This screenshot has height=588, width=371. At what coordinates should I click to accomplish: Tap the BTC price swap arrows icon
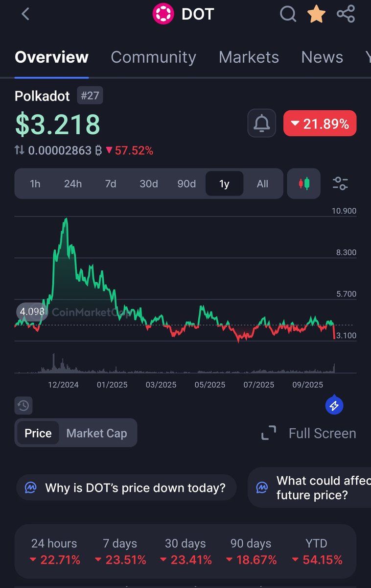[x=20, y=150]
